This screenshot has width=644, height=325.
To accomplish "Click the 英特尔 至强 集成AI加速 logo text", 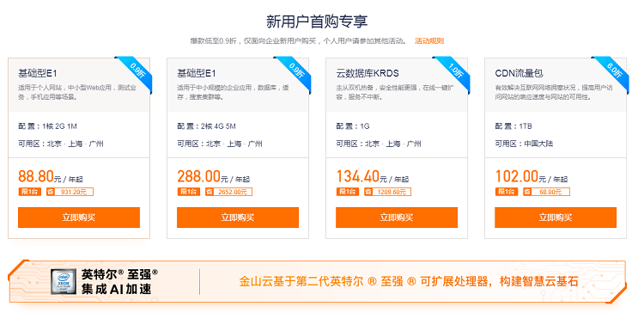I will [x=119, y=282].
